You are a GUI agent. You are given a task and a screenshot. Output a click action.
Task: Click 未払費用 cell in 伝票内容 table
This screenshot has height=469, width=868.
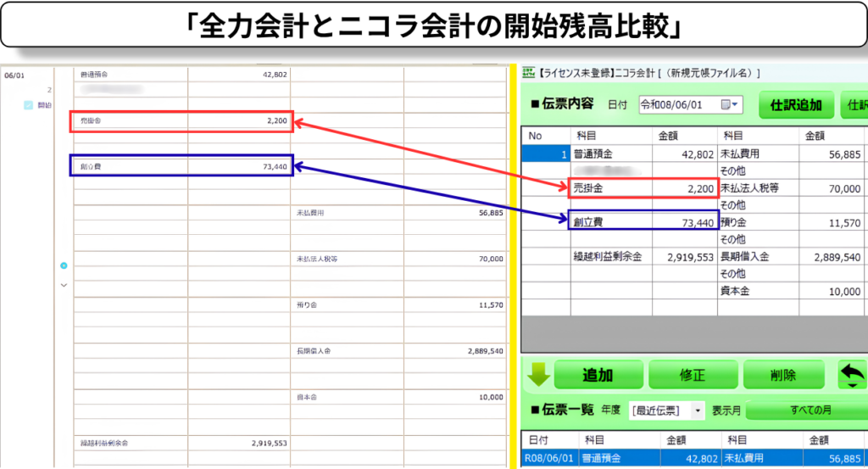click(x=759, y=154)
